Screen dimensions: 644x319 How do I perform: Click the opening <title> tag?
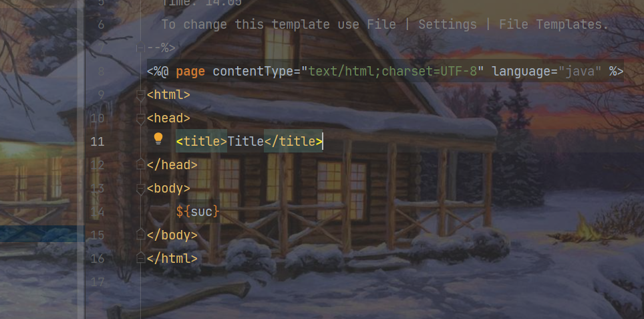[201, 141]
